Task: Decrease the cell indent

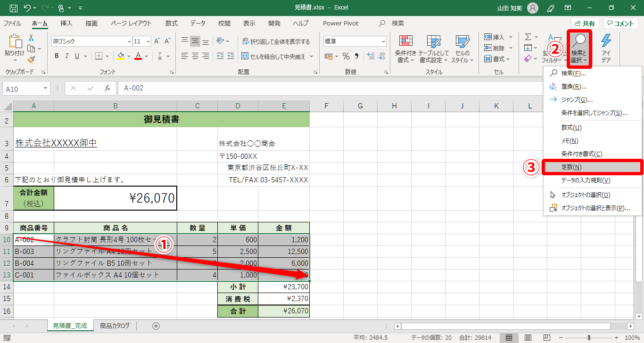Action: coord(219,56)
